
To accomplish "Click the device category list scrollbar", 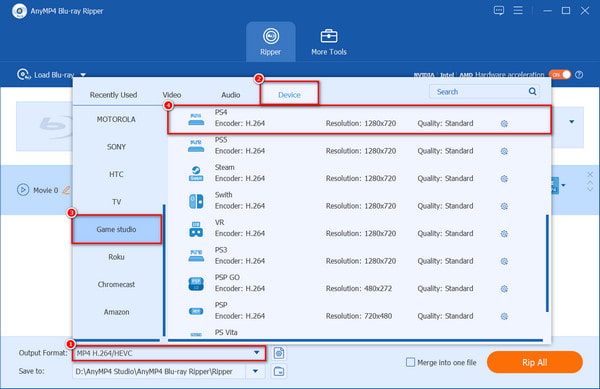I will click(x=164, y=270).
